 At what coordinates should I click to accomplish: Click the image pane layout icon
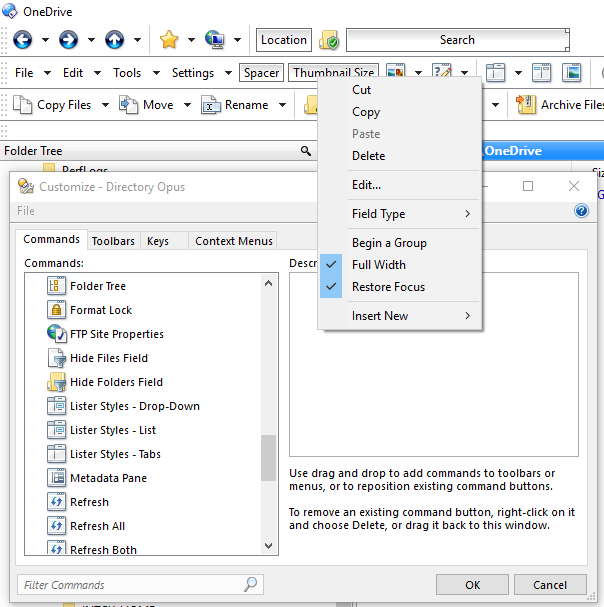click(x=571, y=72)
